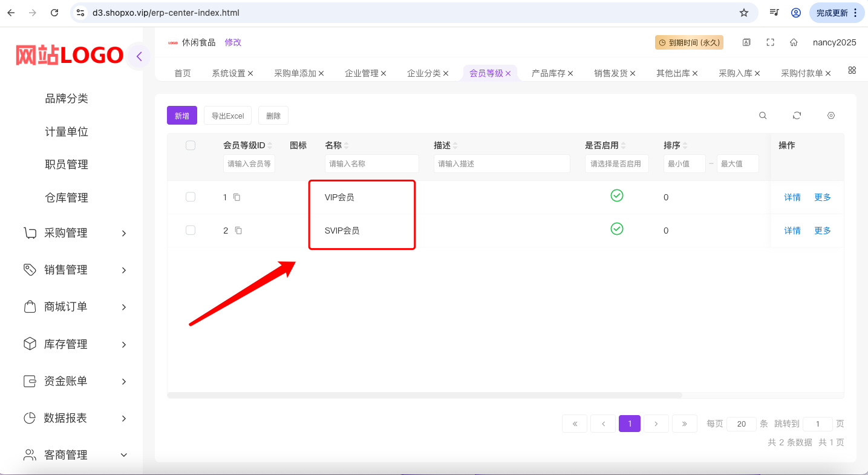Open the 请选择是否启用 filter dropdown

point(617,164)
